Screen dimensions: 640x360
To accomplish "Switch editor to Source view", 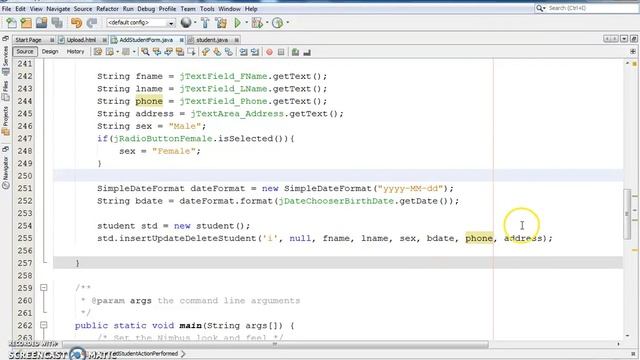I will [25, 51].
